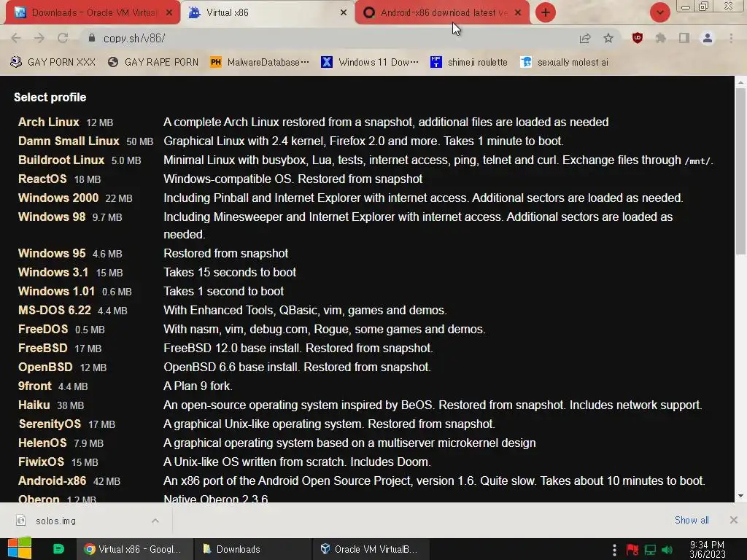This screenshot has width=747, height=560.
Task: Switch to the Virtual x86 tab
Action: (x=267, y=13)
